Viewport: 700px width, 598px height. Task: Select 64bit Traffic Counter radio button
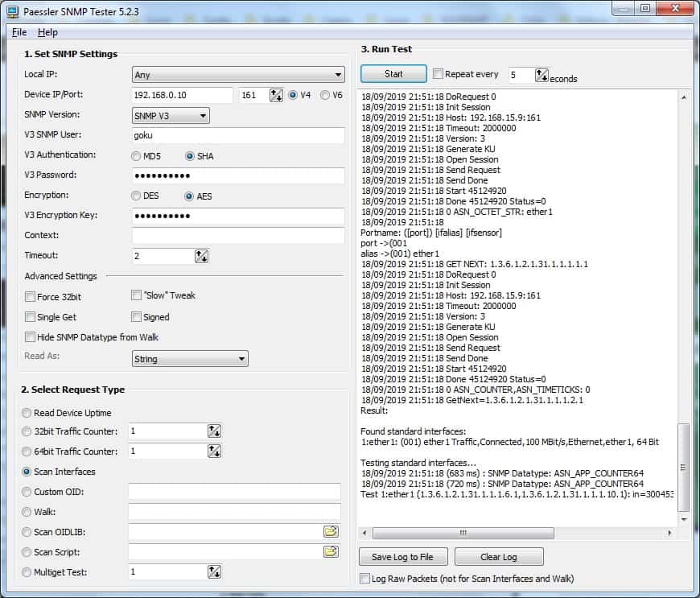[27, 452]
